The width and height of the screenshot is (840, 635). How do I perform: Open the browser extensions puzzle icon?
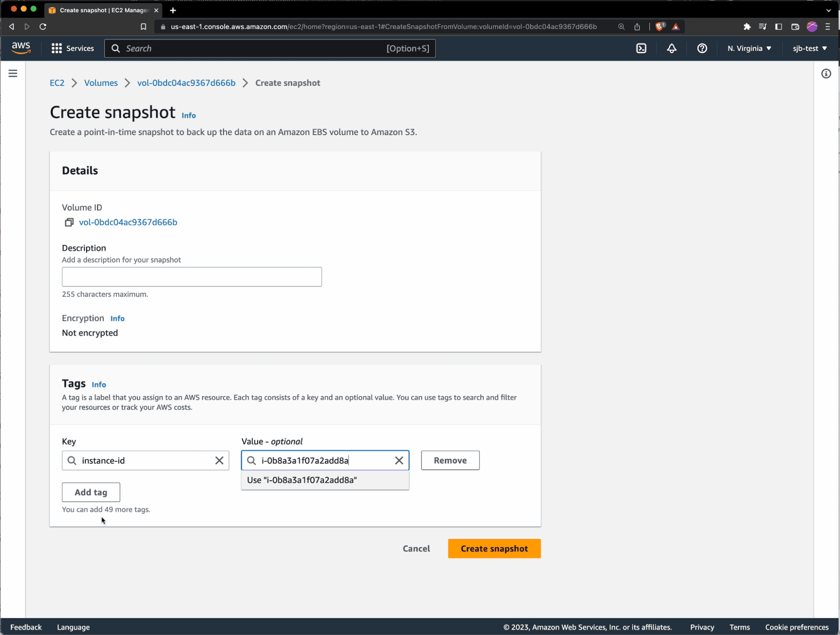[x=747, y=26]
